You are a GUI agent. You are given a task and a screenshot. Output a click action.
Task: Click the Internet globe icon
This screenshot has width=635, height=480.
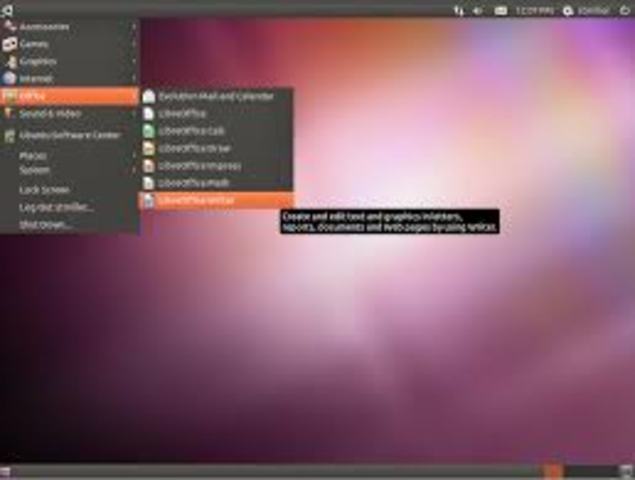click(x=9, y=78)
